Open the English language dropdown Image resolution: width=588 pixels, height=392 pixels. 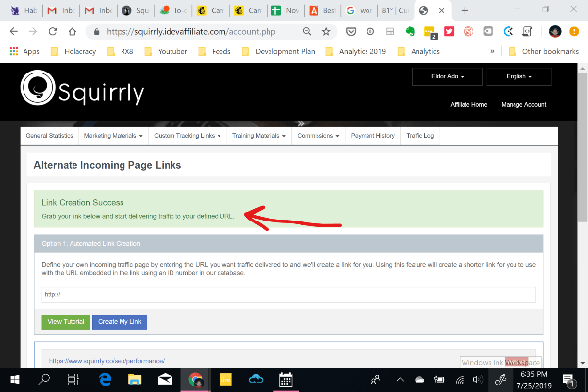[518, 76]
